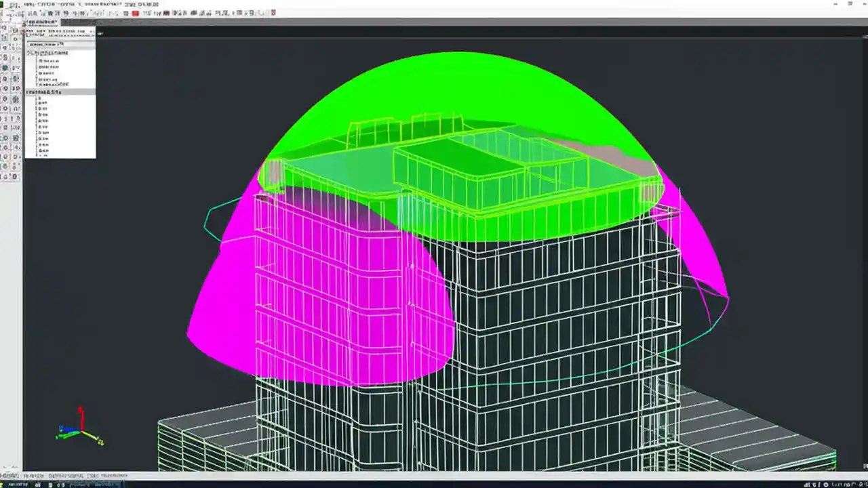
Task: Click the red highlighted toolbar icon
Action: pos(134,13)
